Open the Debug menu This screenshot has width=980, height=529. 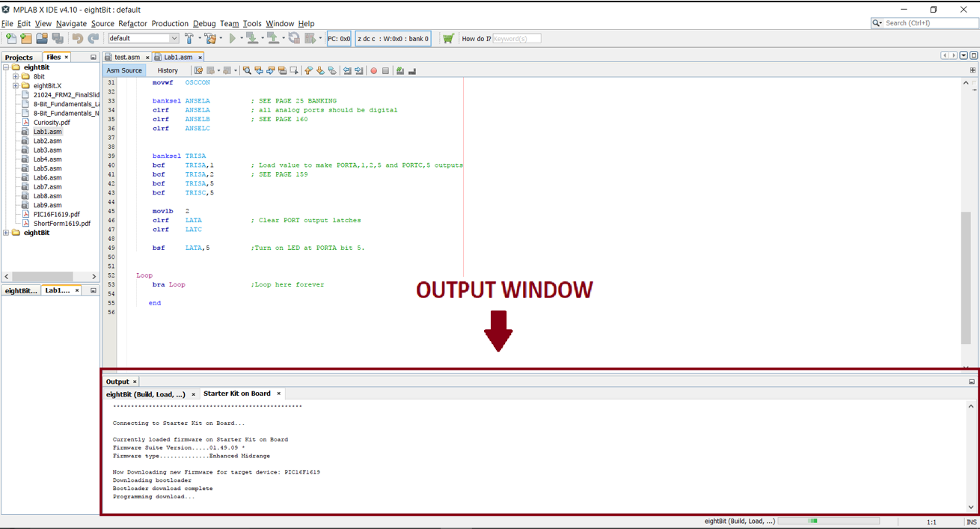(x=203, y=23)
